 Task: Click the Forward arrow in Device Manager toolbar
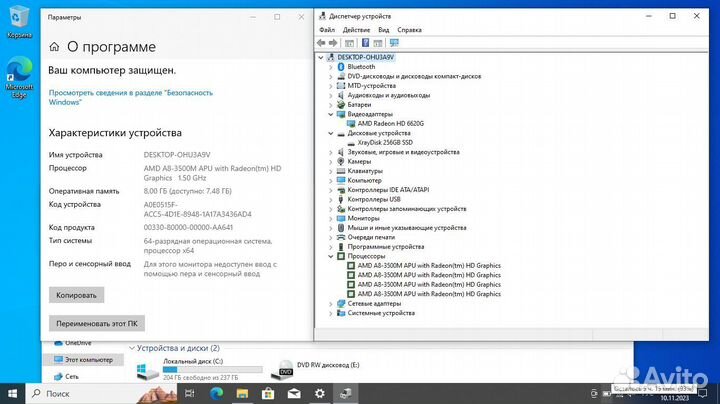(x=333, y=43)
